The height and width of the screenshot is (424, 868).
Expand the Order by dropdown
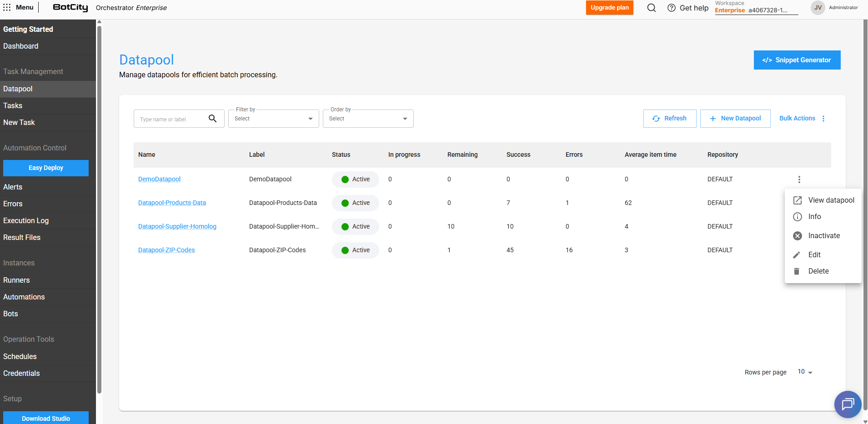coord(368,119)
